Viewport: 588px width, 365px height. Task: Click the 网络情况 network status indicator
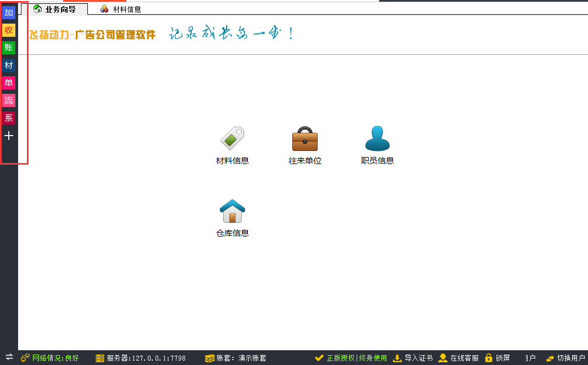tap(50, 358)
